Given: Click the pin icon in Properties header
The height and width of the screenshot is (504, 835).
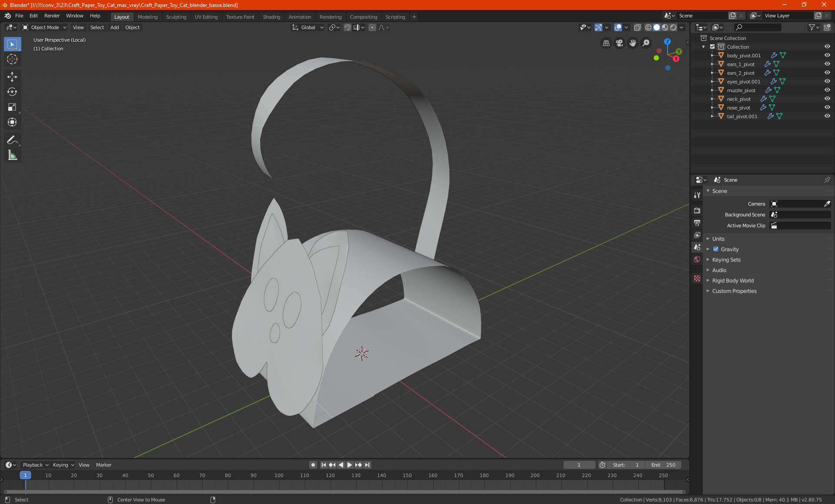Looking at the screenshot, I should coord(827,180).
